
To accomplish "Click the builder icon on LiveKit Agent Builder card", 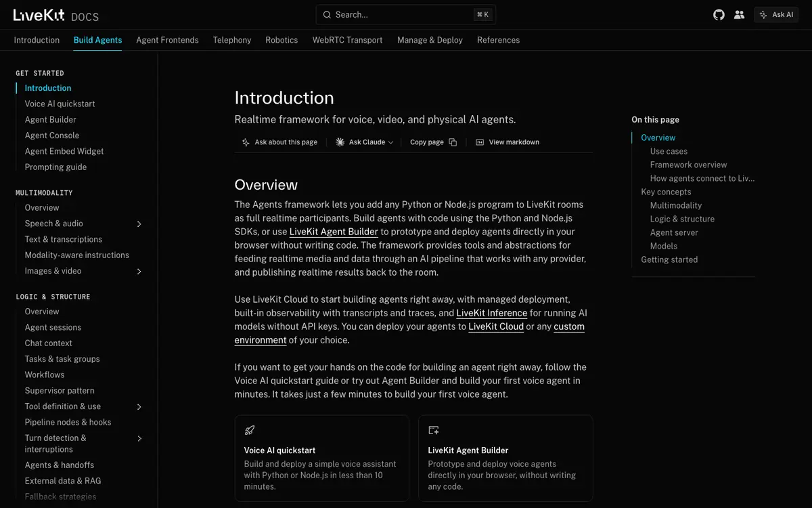I will [434, 430].
